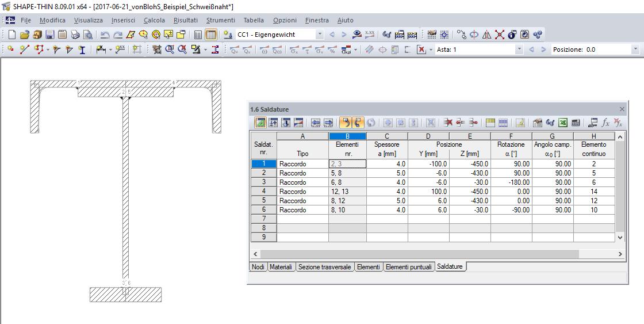Go to the next load case arrow
This screenshot has height=324, width=644.
[x=344, y=35]
